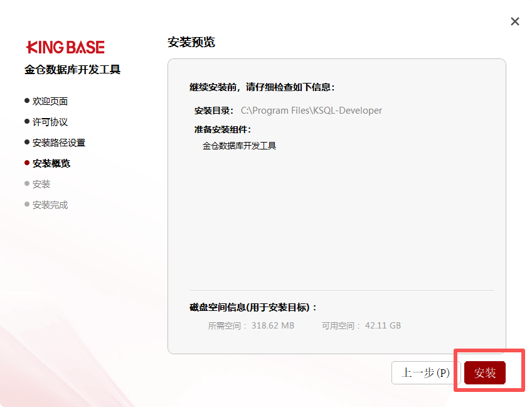This screenshot has height=407, width=532.
Task: Select 欢迎页面 step in sidebar
Action: 50,101
